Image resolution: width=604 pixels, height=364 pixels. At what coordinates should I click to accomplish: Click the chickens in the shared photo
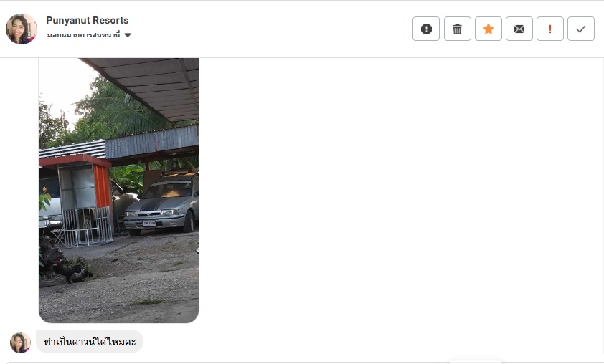(x=71, y=272)
